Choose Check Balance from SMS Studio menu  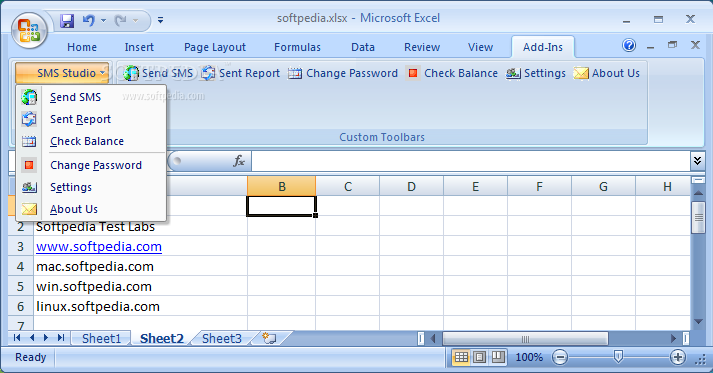click(x=91, y=141)
